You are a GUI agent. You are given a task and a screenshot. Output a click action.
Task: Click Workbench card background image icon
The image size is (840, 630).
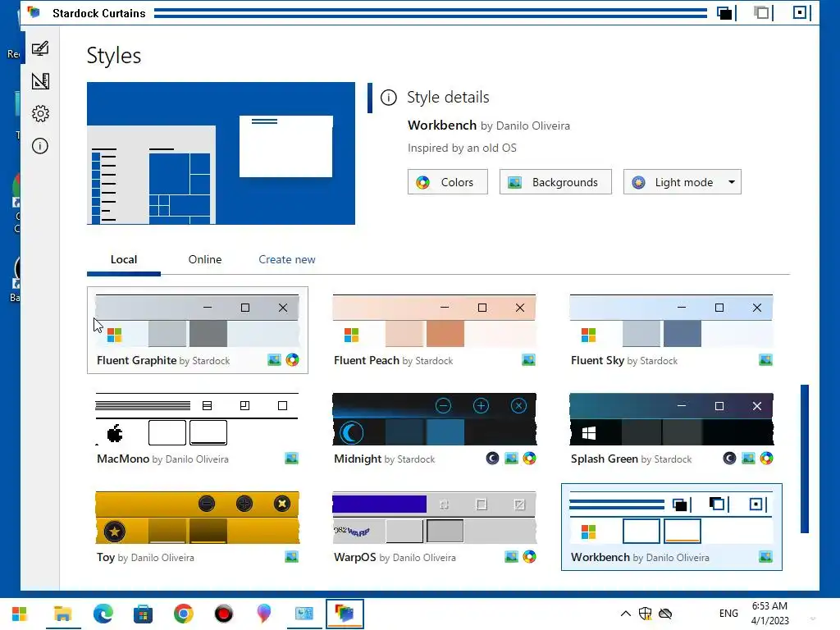coord(765,557)
